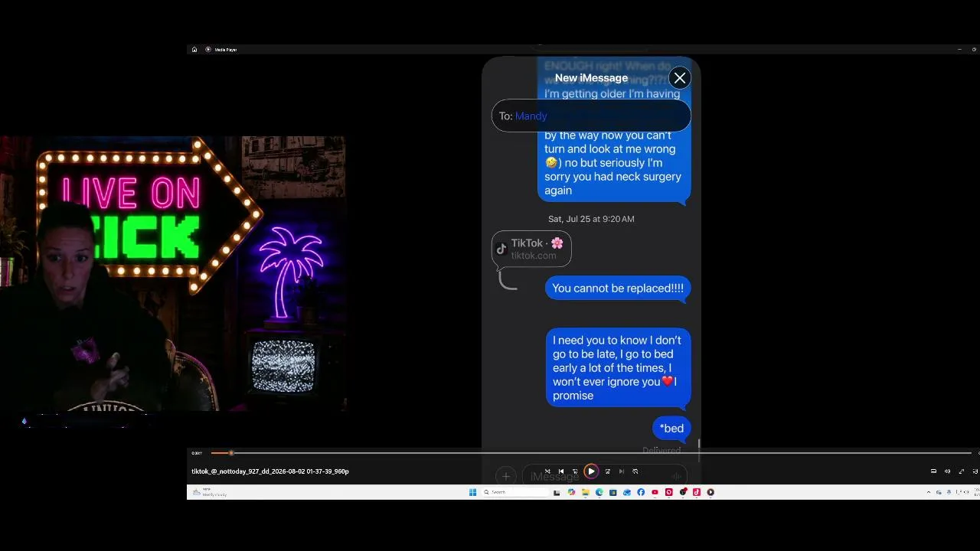Click the video file name label
The width and height of the screenshot is (980, 551).
coord(270,471)
